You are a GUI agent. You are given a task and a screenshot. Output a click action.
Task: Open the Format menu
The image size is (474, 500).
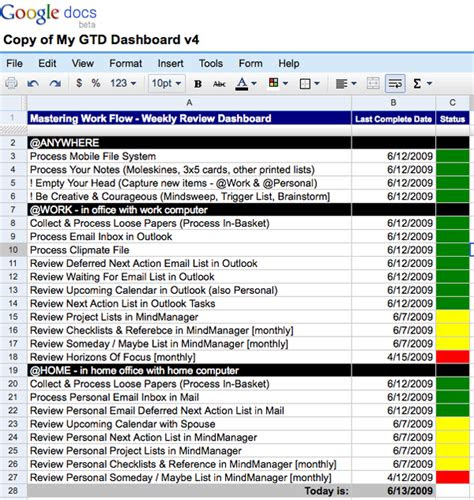point(126,63)
